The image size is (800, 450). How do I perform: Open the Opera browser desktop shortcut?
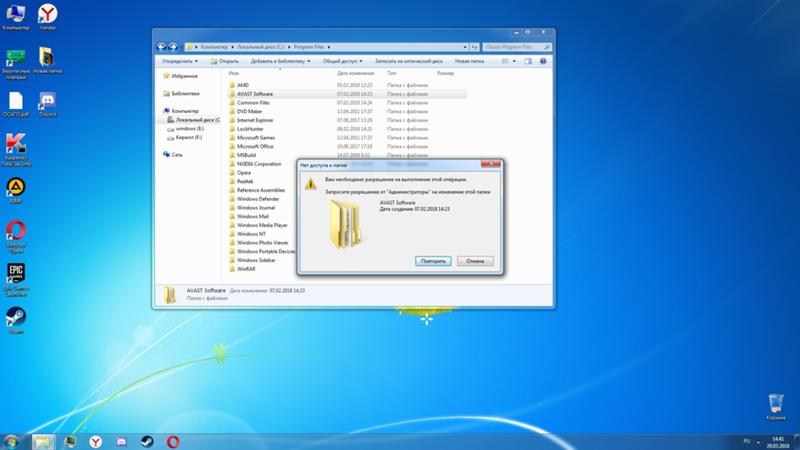click(16, 231)
